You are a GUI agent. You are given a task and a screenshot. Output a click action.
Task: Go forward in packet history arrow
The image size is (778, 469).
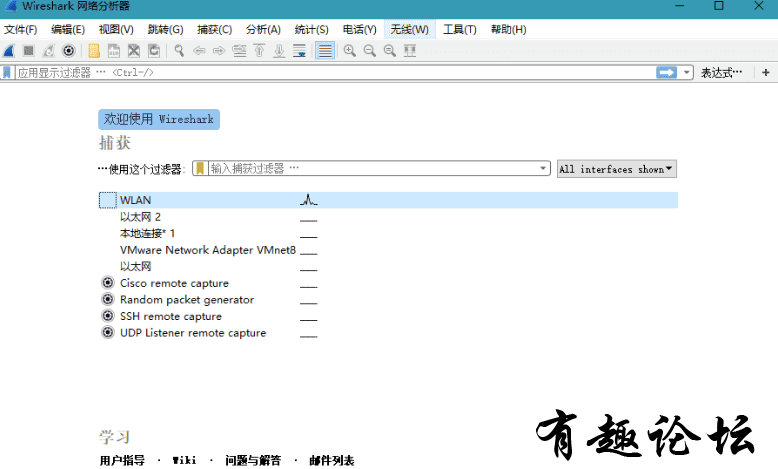point(219,51)
